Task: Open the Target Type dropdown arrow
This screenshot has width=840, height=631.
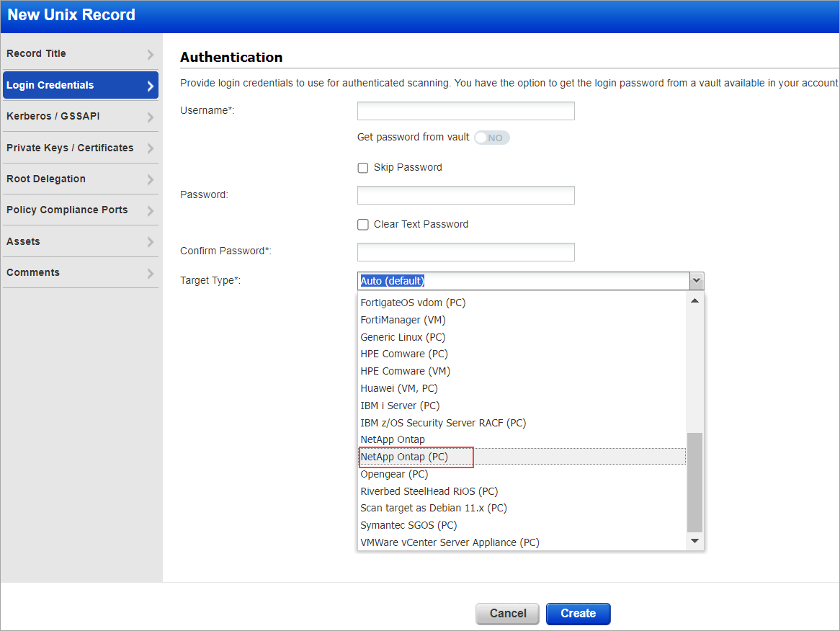Action: (696, 280)
